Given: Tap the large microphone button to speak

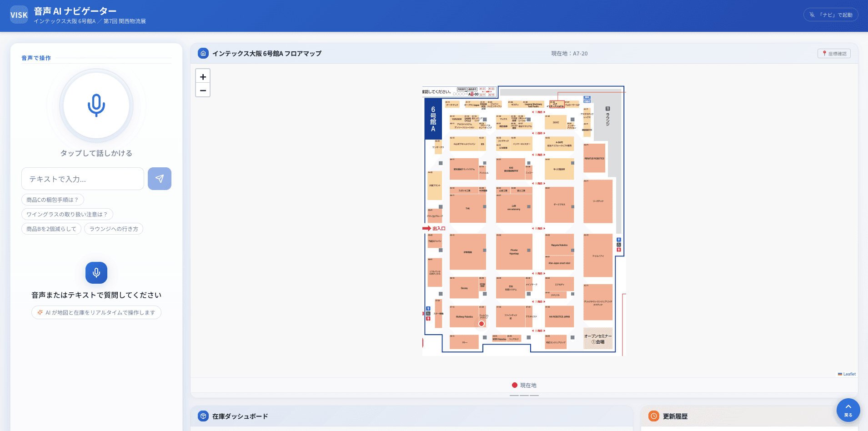Looking at the screenshot, I should coord(96,105).
